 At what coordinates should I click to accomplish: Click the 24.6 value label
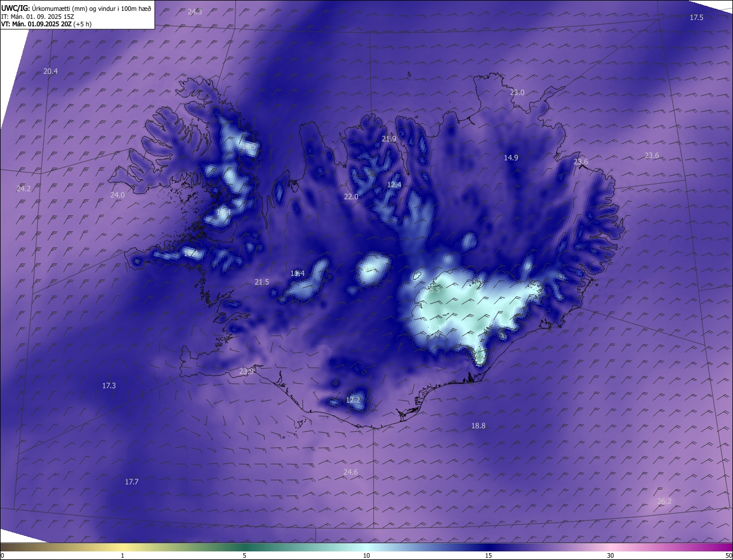350,472
